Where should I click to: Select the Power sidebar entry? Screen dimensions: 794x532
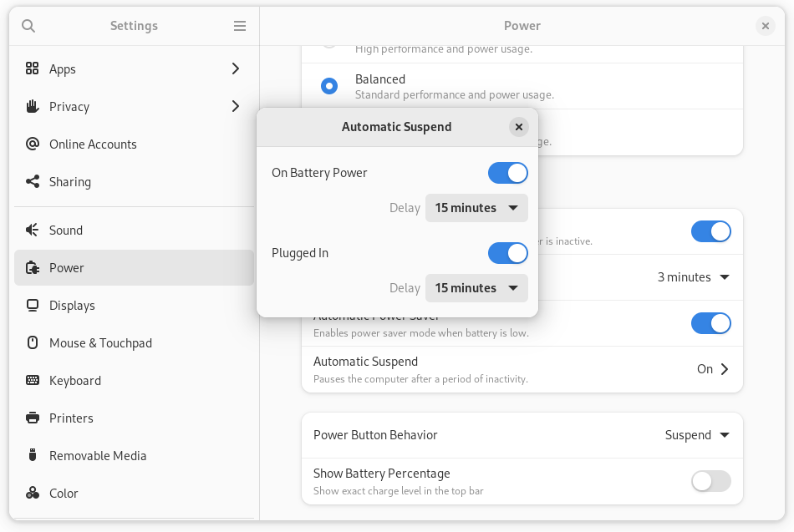pyautogui.click(x=135, y=267)
